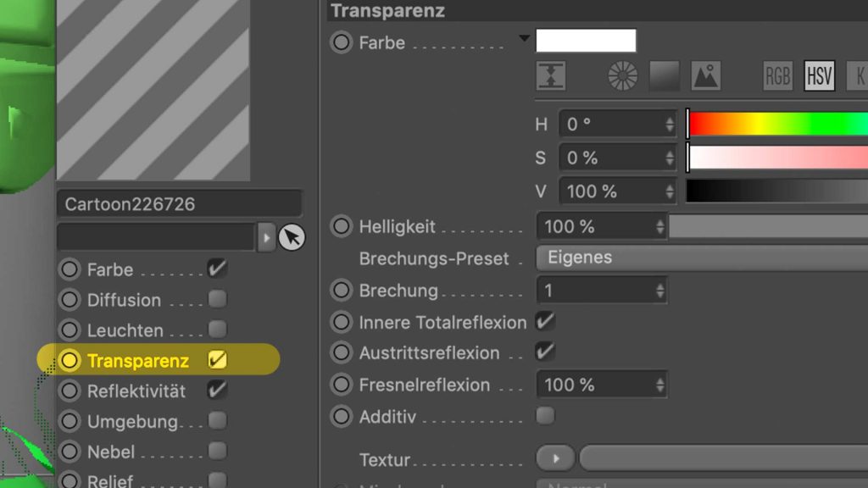Enable the Diffusion channel checkbox
Viewport: 868px width, 488px height.
[217, 299]
